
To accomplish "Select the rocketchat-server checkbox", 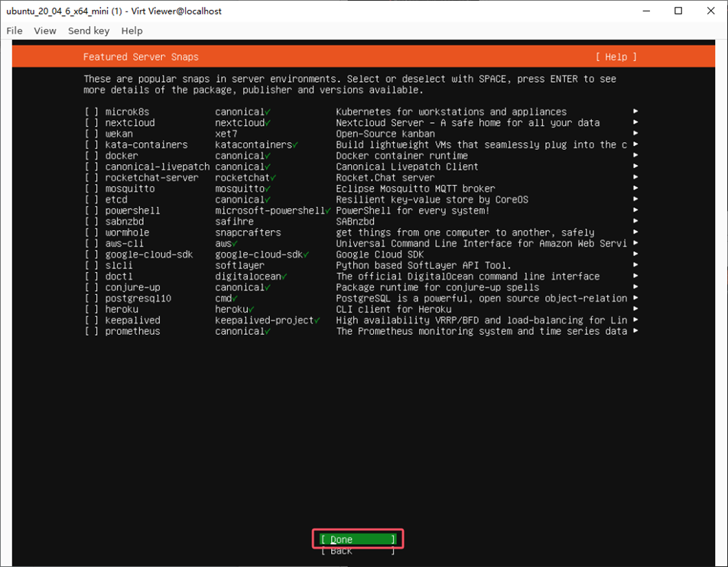I will point(92,178).
